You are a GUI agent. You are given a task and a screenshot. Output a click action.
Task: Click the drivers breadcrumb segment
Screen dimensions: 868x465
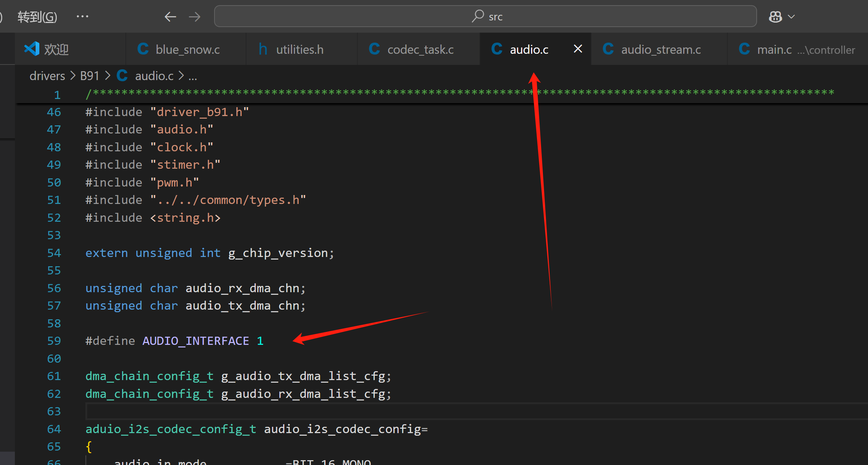coord(47,76)
